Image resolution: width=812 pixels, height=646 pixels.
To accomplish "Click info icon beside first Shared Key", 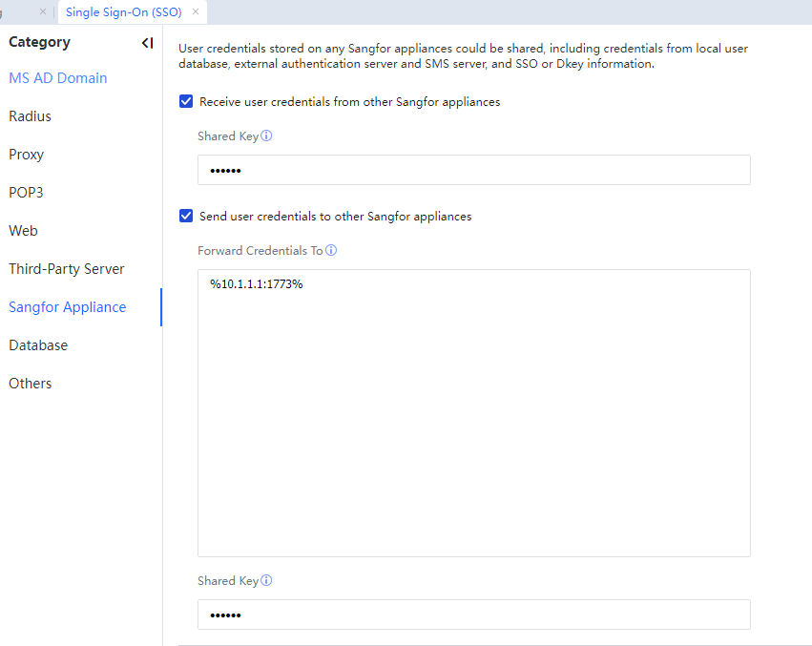I will click(x=267, y=136).
